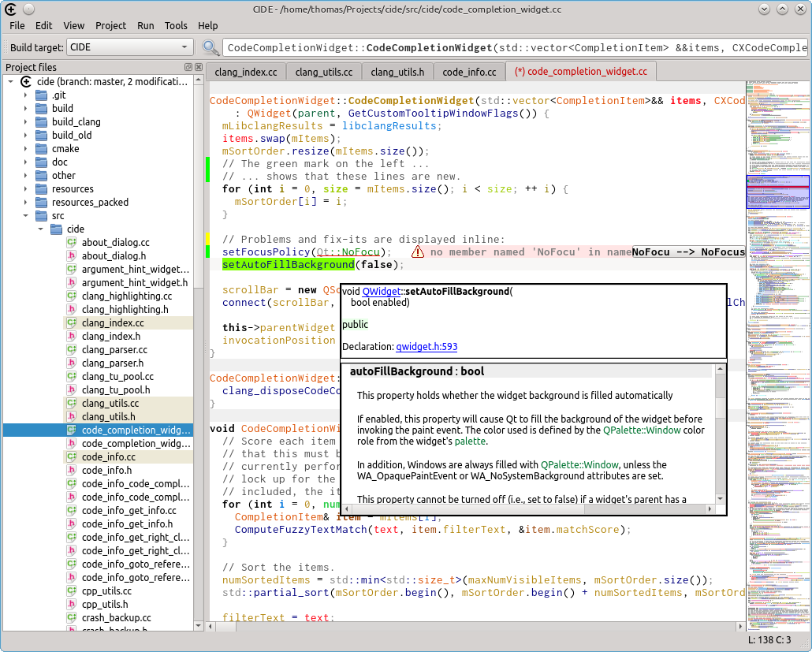This screenshot has width=812, height=652.
Task: Click the warning icon beside 'no member named' error
Action: [417, 252]
